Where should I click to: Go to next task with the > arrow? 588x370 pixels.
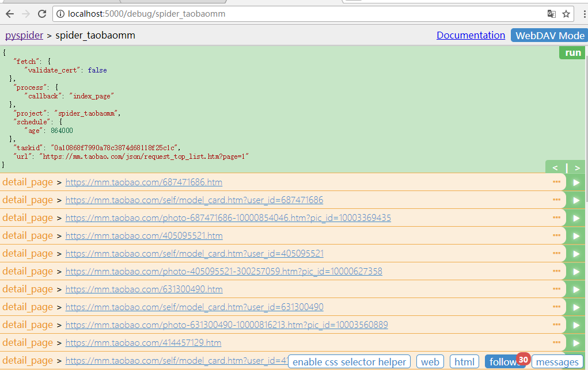click(x=577, y=167)
